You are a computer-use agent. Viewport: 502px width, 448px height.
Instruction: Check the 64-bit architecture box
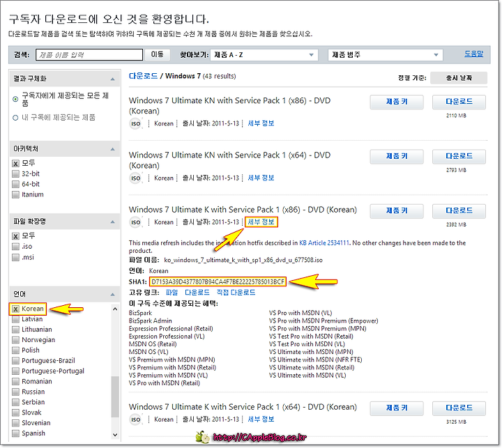tap(15, 185)
